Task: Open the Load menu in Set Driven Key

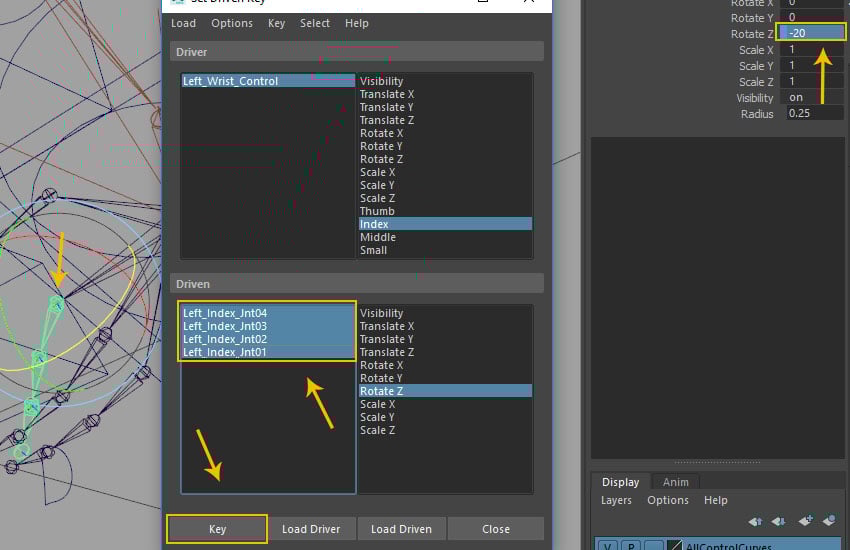Action: pos(183,23)
